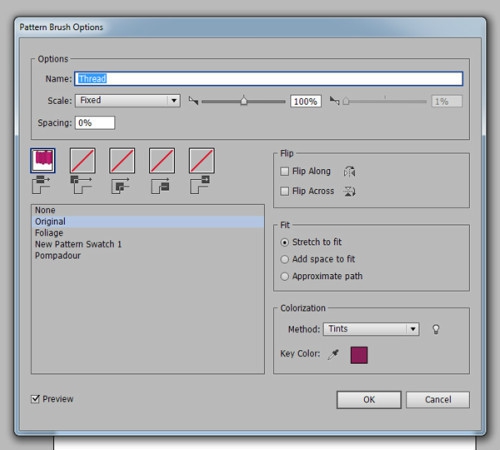Screen dimensions: 500x450
Task: Click the Key Color magenta swatch
Action: (x=359, y=355)
